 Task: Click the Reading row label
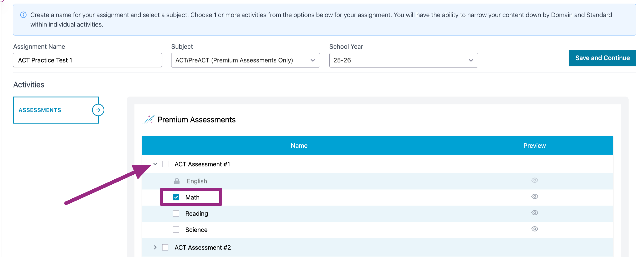197,214
